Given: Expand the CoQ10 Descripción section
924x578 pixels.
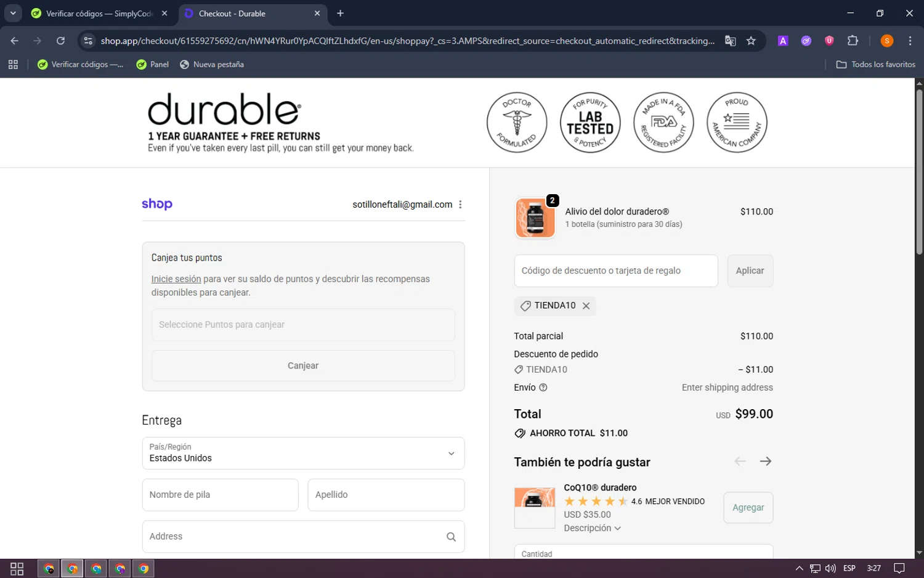Looking at the screenshot, I should (x=592, y=528).
